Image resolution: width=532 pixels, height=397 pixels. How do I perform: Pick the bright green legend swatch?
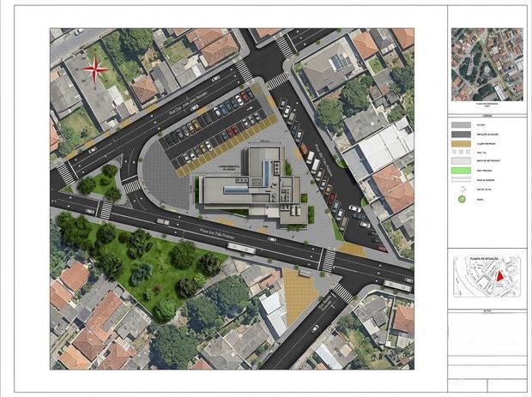tap(461, 171)
